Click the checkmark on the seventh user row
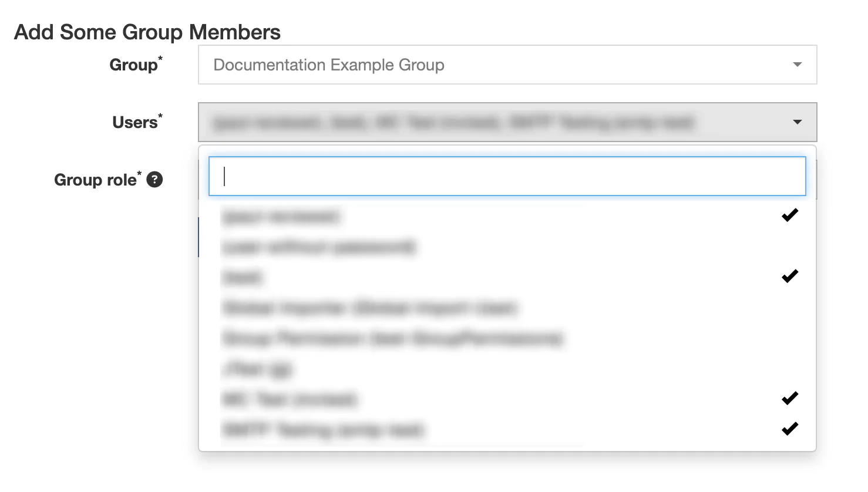The image size is (868, 492). tap(790, 399)
